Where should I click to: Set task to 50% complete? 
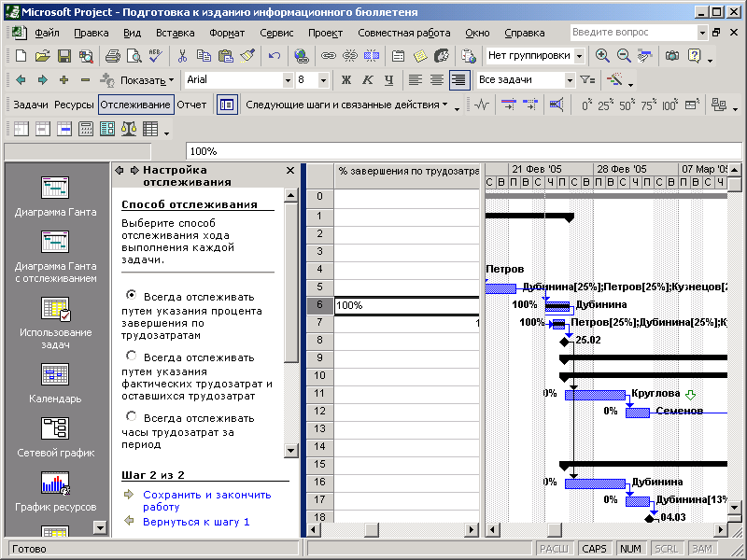pos(626,105)
